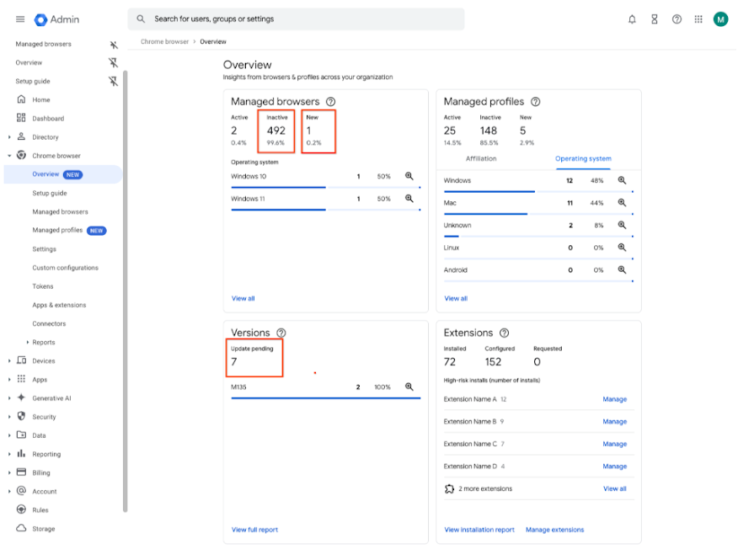Unpin the Overview shortcut in the sidebar

click(x=114, y=63)
